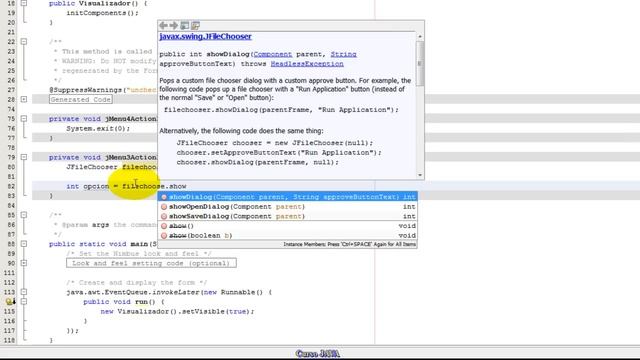This screenshot has height=360, width=640.
Task: Click method icon beside showSaveDialog completion
Action: point(164,216)
